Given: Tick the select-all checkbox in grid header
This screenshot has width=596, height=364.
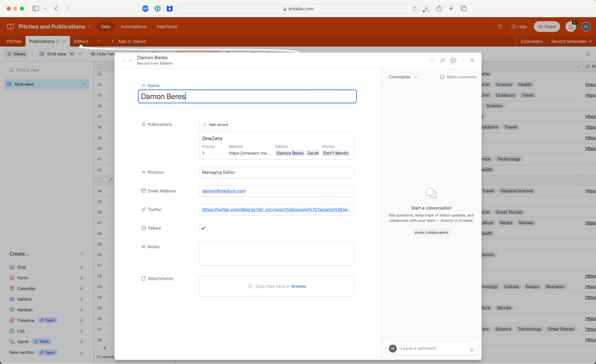Looking at the screenshot, I should tap(99, 67).
